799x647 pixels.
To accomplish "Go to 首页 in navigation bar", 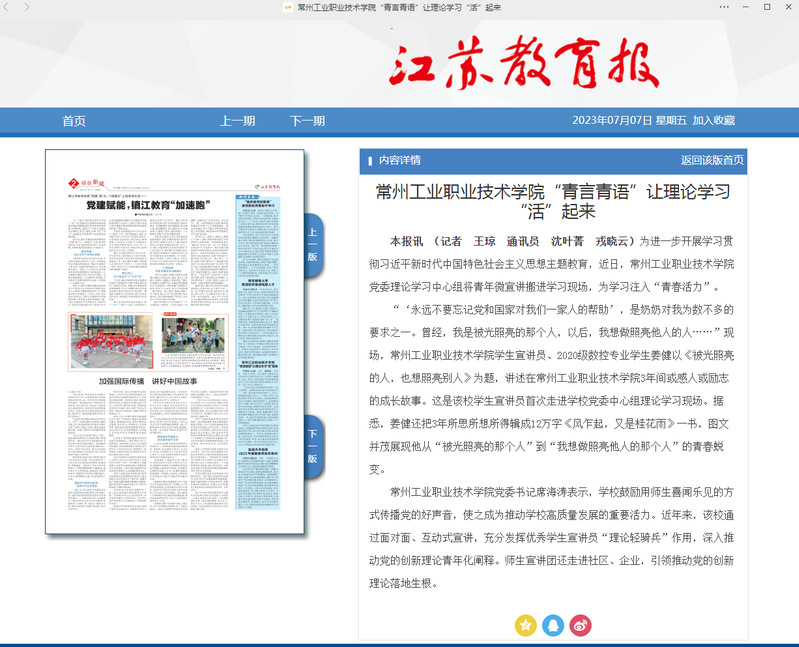I will click(74, 121).
